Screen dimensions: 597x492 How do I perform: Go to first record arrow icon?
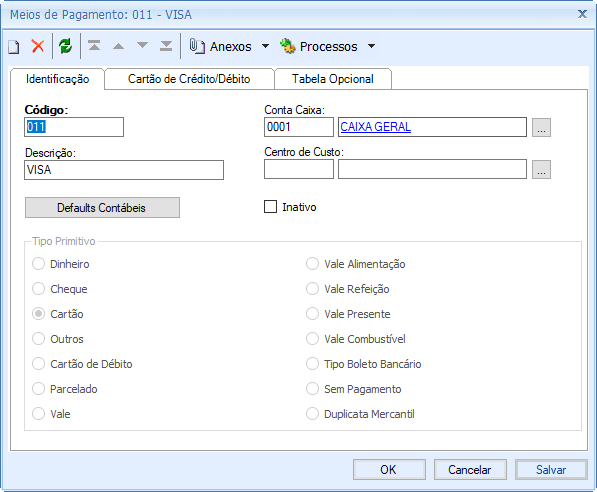click(94, 46)
